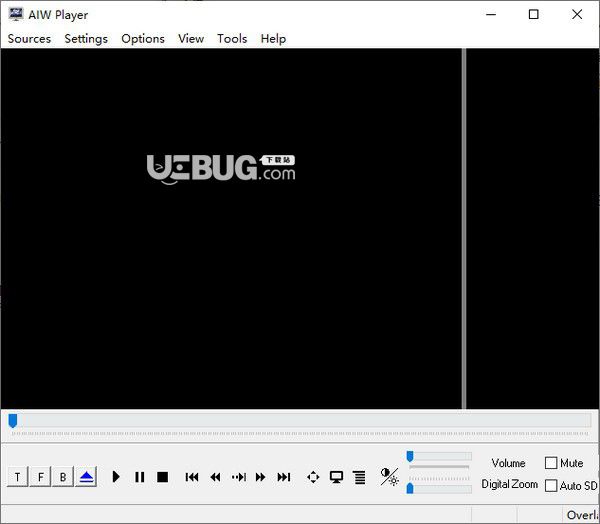Open the View menu
This screenshot has height=524, width=600.
point(191,39)
